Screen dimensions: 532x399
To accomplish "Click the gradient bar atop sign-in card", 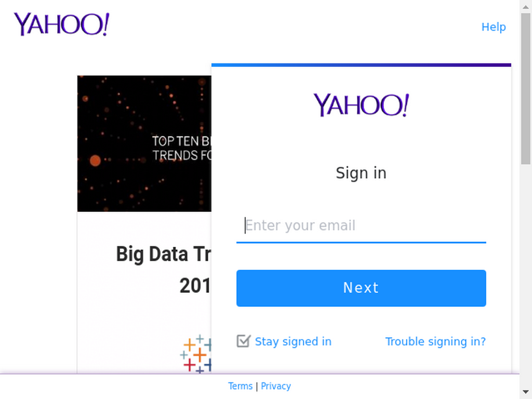I will [x=361, y=65].
